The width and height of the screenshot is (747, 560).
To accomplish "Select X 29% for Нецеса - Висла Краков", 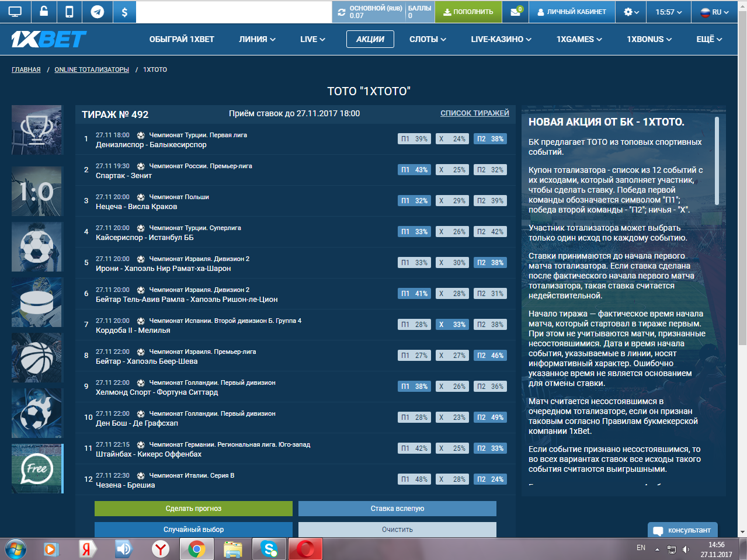I will 452,201.
